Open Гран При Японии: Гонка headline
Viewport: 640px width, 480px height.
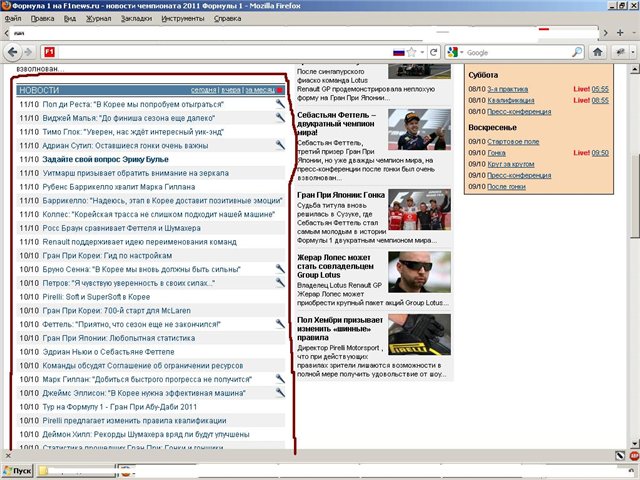(341, 195)
